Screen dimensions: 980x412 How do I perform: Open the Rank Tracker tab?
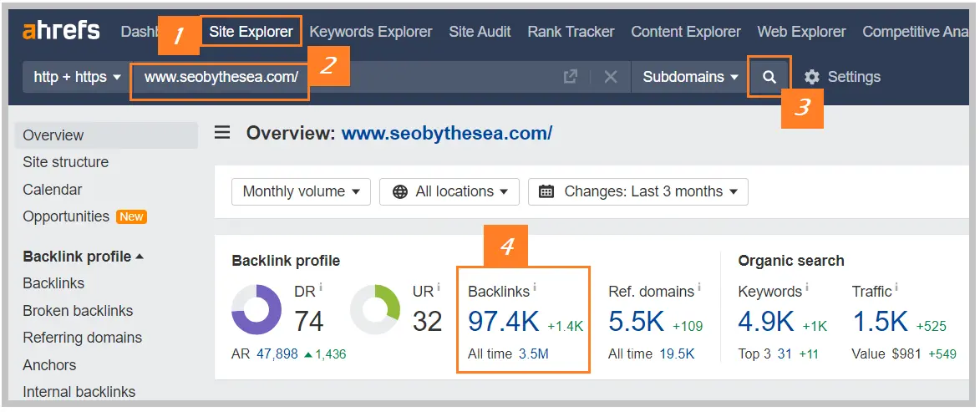[571, 31]
